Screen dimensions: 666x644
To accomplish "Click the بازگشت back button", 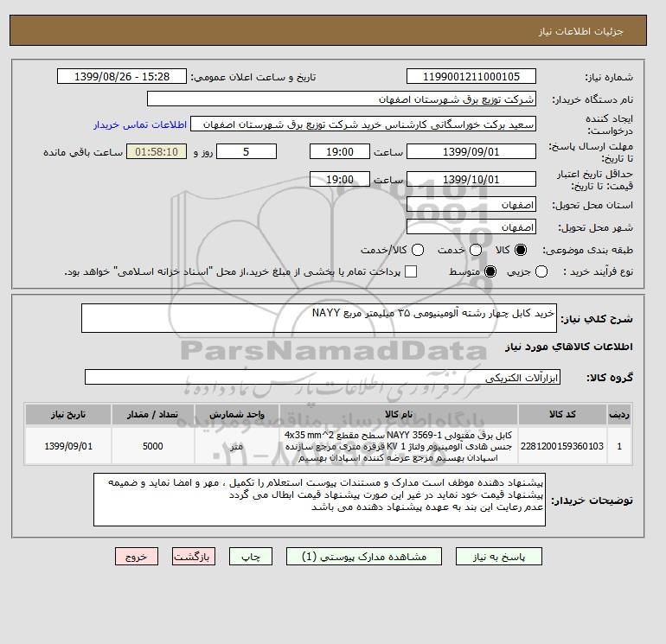I will [x=194, y=556].
